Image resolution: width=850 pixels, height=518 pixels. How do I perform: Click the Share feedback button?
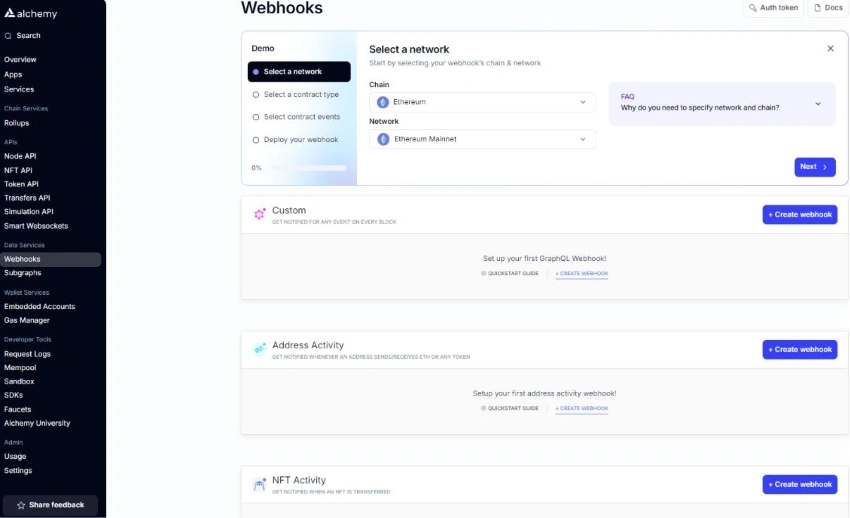coord(50,505)
